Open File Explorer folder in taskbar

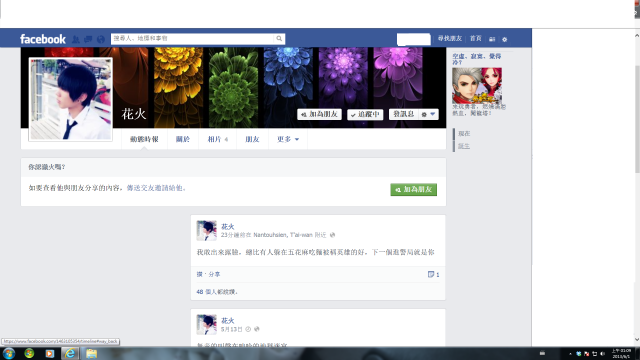[91, 353]
